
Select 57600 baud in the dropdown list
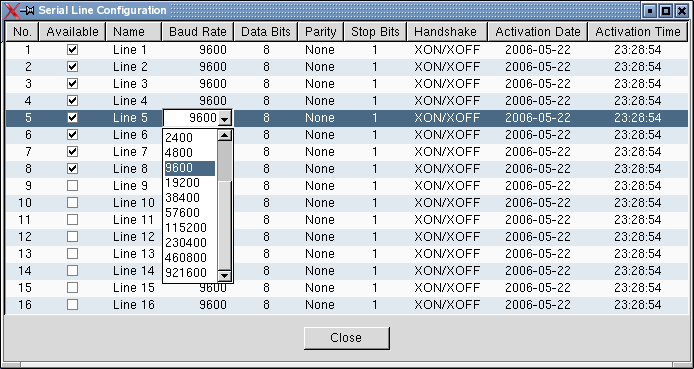coord(190,213)
